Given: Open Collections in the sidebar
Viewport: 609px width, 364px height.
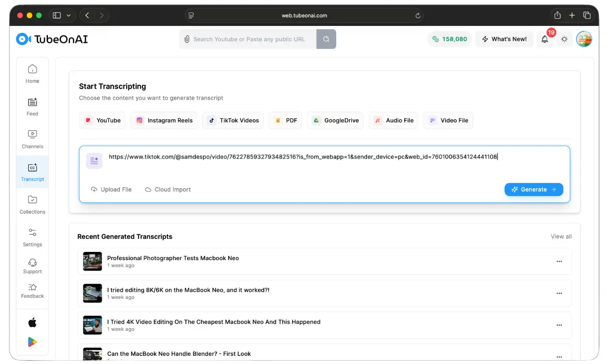Looking at the screenshot, I should click(33, 205).
